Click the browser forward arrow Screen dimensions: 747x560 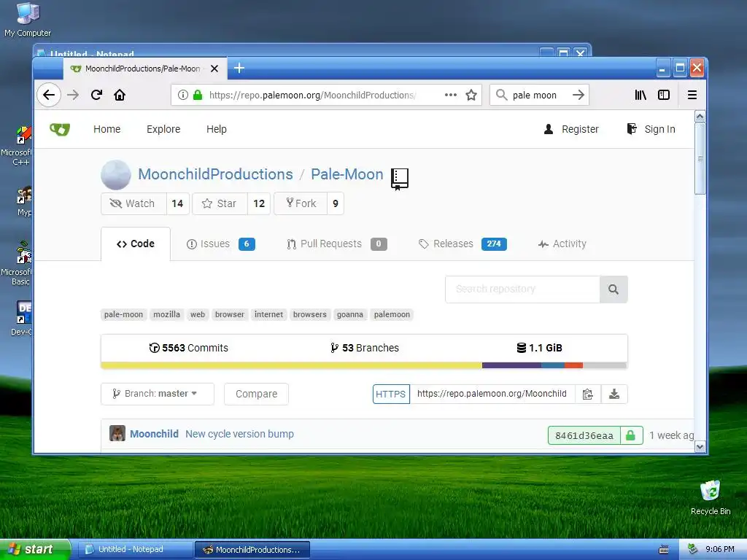coord(73,95)
